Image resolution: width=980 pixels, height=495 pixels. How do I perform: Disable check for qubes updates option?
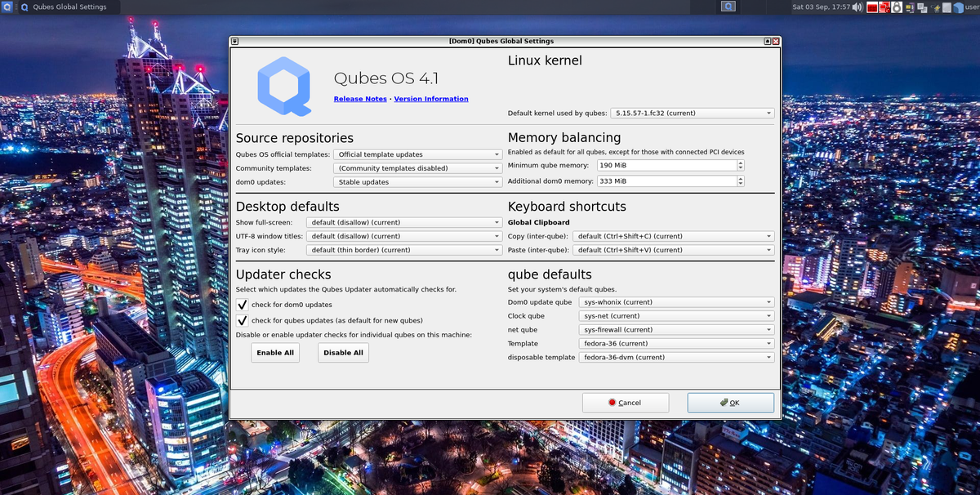[241, 320]
